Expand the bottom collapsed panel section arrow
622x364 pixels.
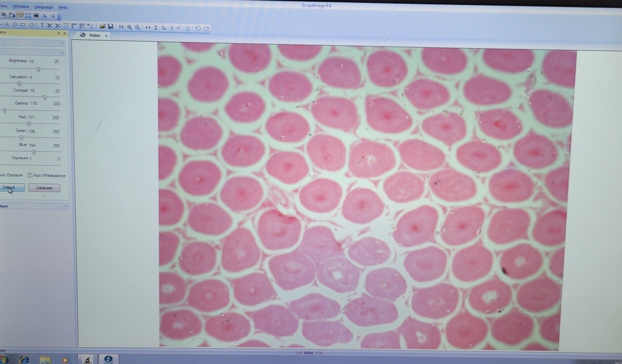click(x=66, y=206)
